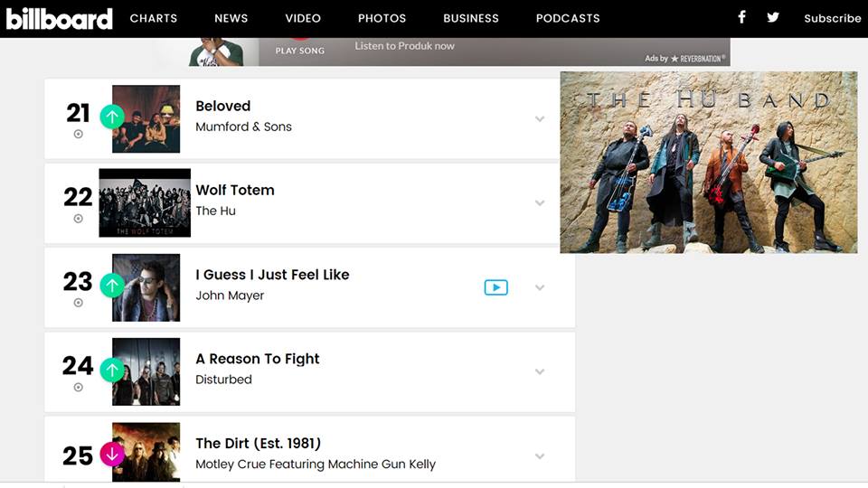Click Play Song in the ad banner

(299, 51)
